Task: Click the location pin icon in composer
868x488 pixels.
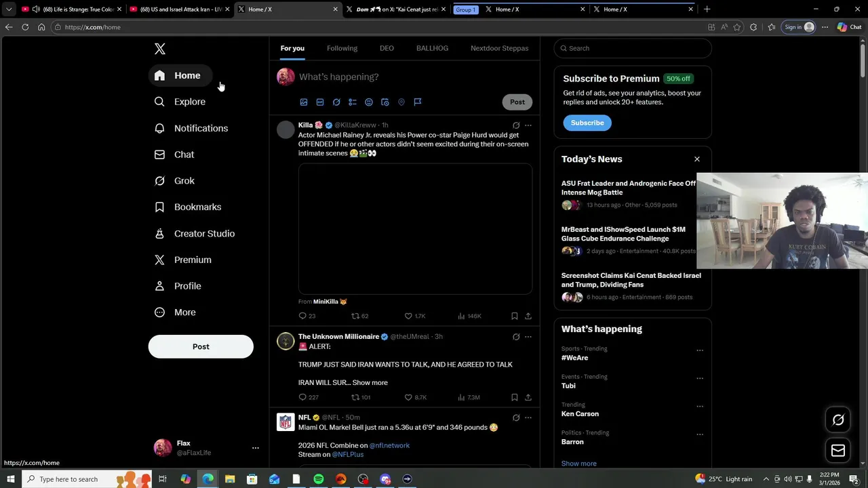Action: click(401, 102)
